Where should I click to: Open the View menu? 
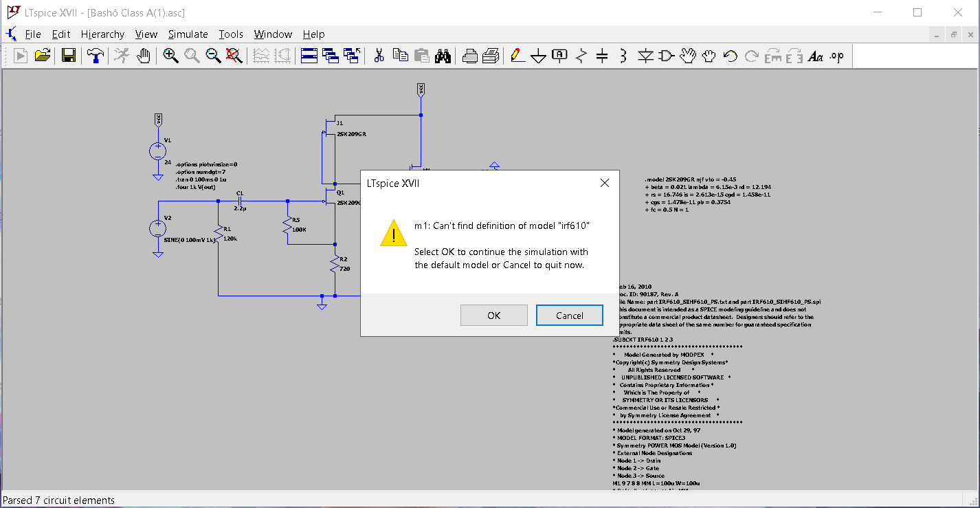pyautogui.click(x=146, y=34)
